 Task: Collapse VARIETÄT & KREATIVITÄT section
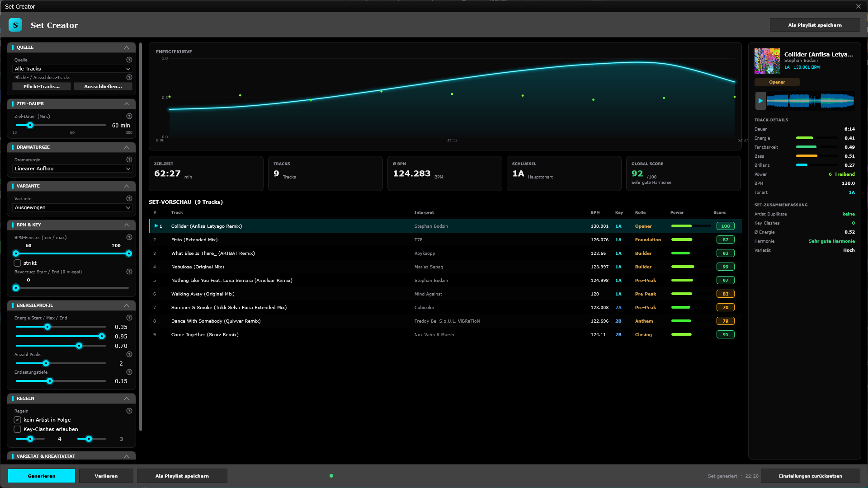127,456
